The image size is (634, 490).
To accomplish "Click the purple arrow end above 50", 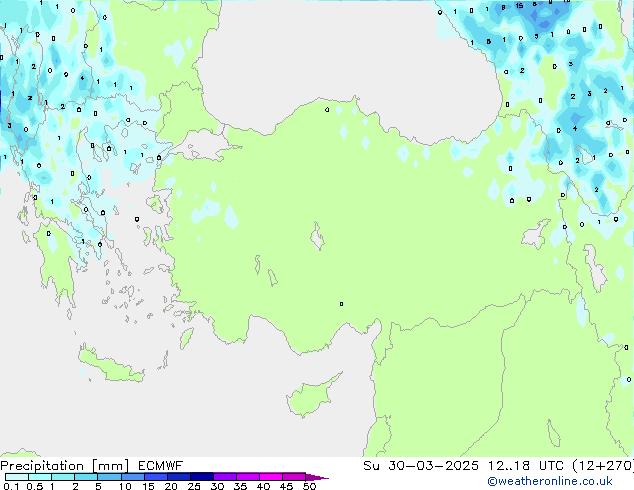I will click(x=317, y=477).
